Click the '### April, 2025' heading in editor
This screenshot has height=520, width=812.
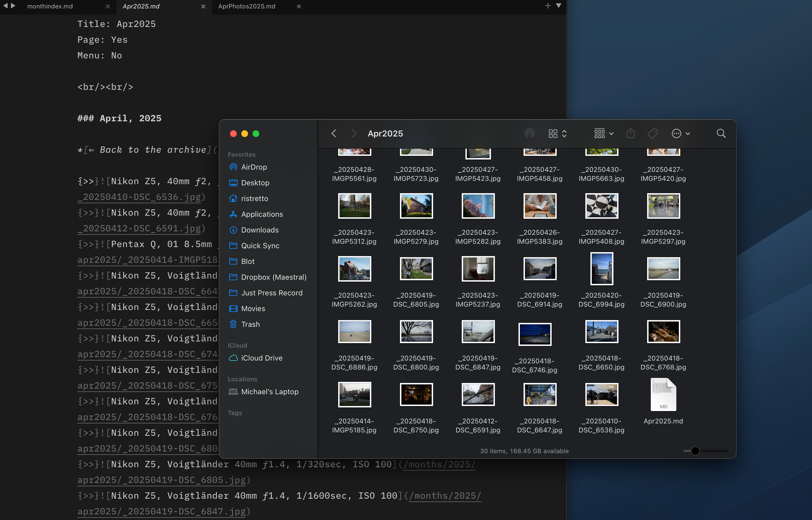click(x=119, y=118)
